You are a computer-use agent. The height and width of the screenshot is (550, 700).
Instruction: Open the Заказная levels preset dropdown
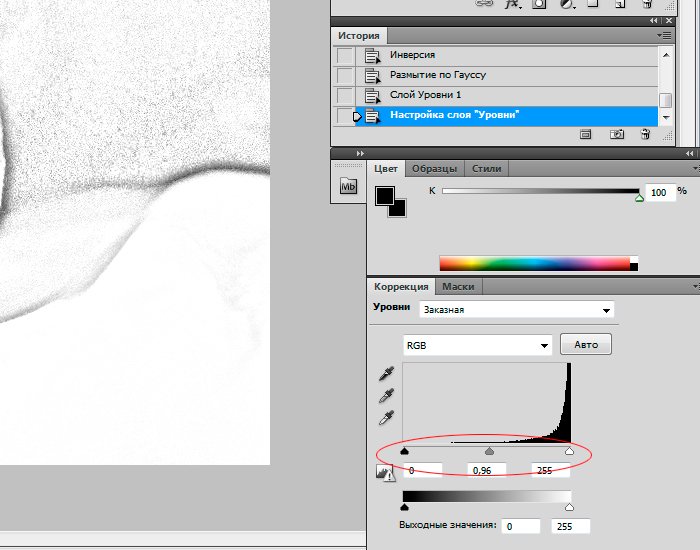click(516, 310)
